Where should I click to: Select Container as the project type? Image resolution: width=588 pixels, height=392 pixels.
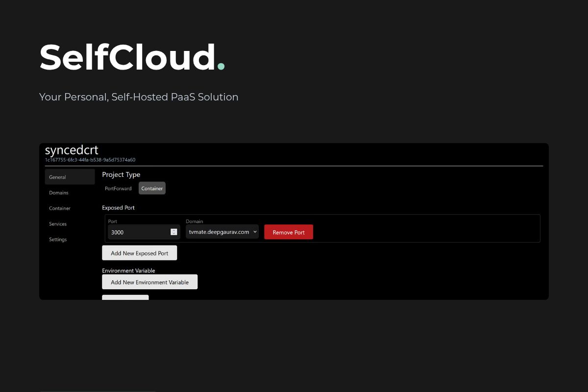click(152, 188)
